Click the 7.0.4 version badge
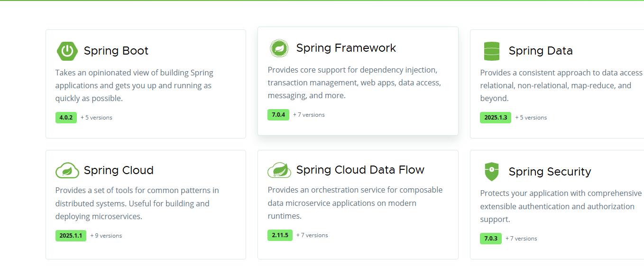 pos(278,114)
